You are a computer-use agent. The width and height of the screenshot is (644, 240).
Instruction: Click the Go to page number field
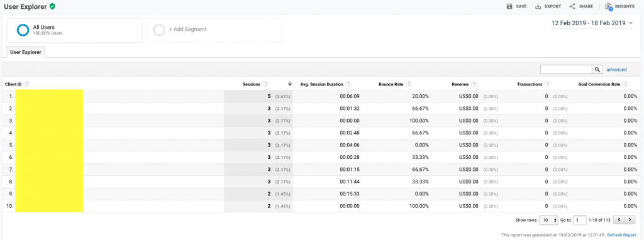click(x=580, y=221)
